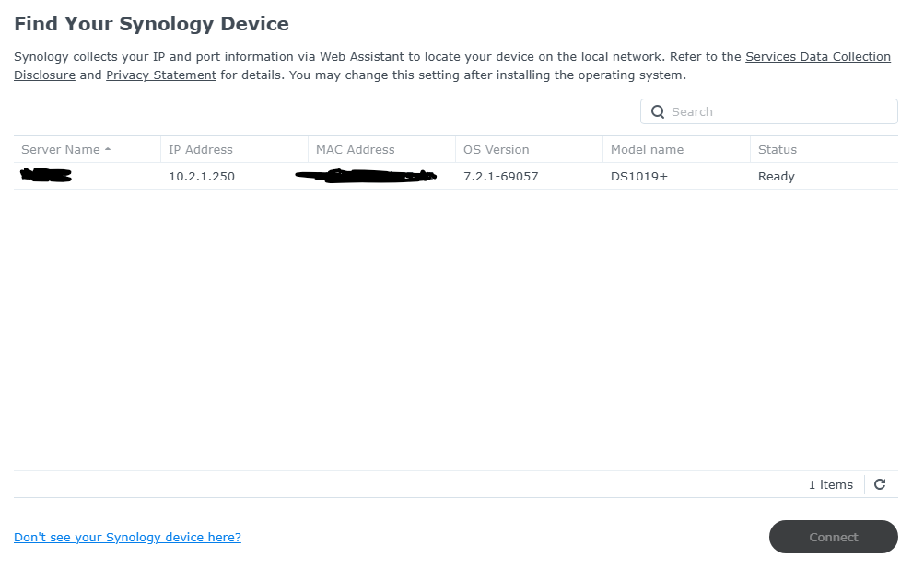Sort by IP Address column header
The image size is (924, 569).
click(234, 149)
